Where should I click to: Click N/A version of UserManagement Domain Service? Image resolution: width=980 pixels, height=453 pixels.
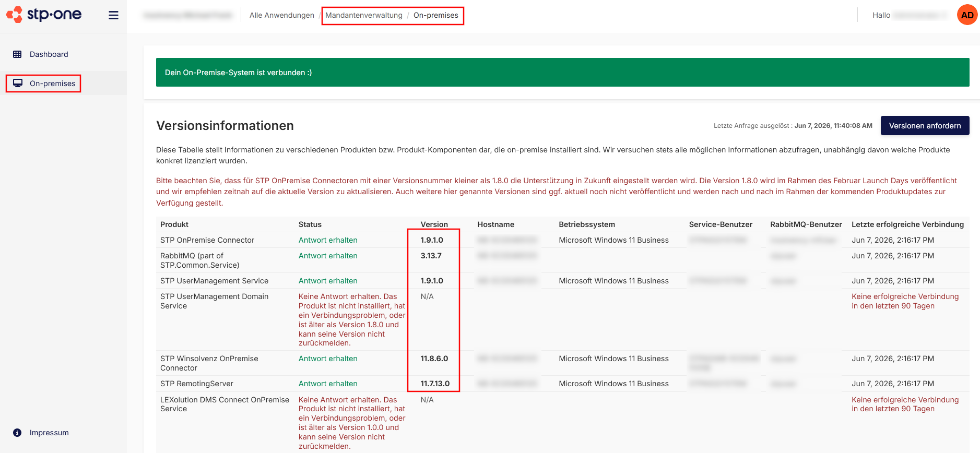427,296
